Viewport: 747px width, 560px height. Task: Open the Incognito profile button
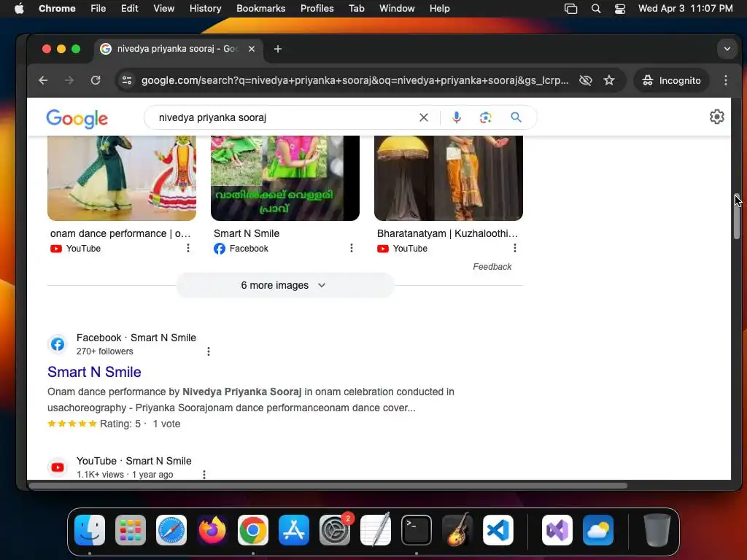pyautogui.click(x=672, y=80)
